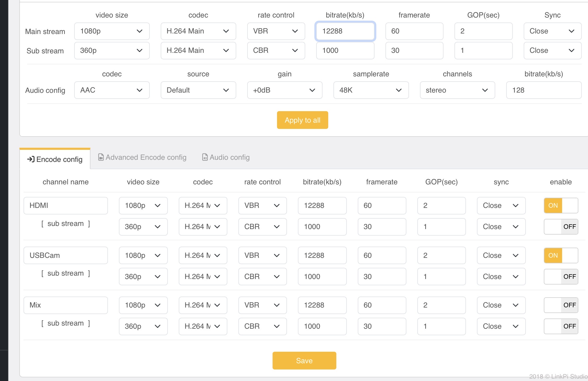Open the Main stream video size dropdown
This screenshot has width=588, height=381.
point(112,31)
